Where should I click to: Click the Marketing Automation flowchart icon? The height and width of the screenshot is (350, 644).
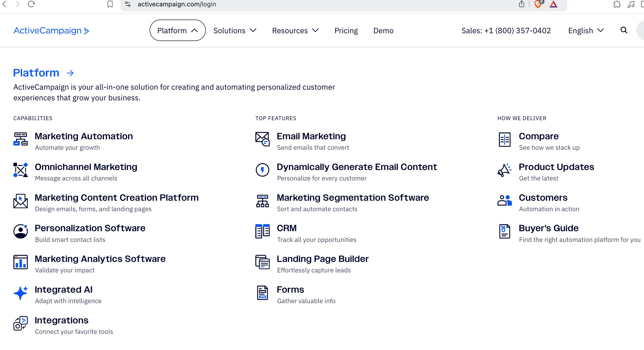20,139
